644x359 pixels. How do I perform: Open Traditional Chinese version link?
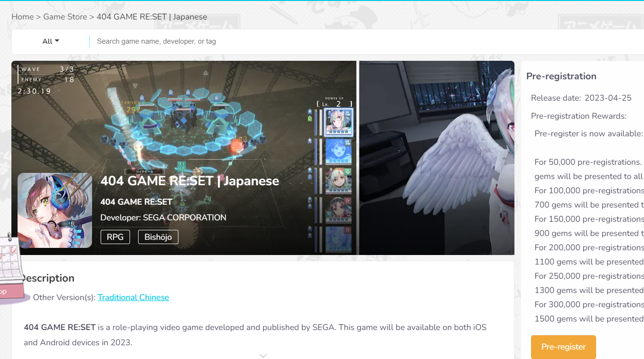(133, 297)
